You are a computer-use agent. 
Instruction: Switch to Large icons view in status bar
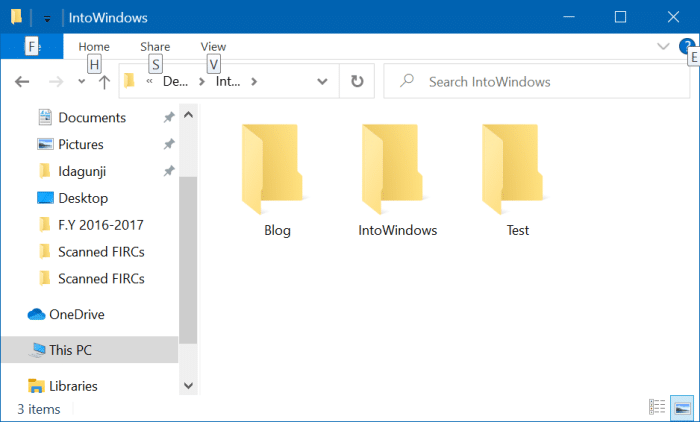coord(682,408)
